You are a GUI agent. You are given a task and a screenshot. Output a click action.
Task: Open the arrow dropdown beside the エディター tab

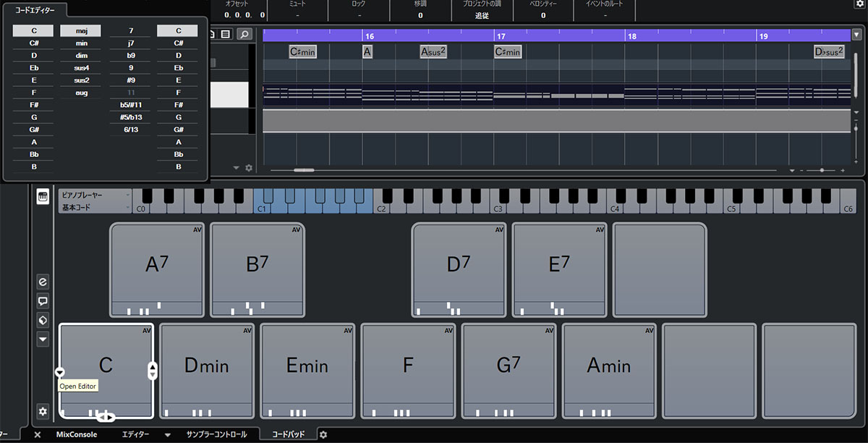pos(167,435)
